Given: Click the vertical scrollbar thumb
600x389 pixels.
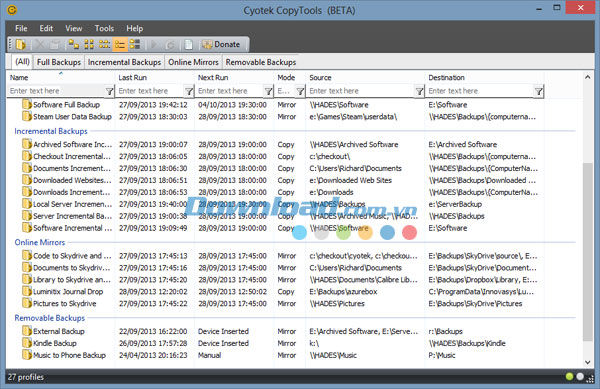Looking at the screenshot, I should click(587, 252).
